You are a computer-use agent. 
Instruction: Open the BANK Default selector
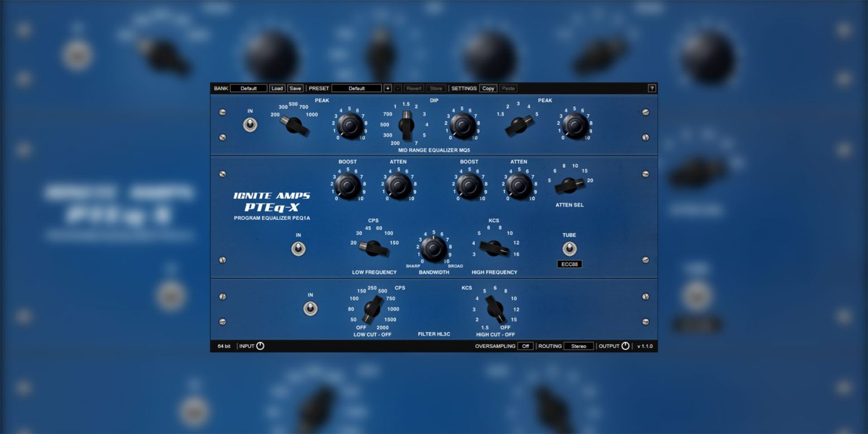[249, 88]
